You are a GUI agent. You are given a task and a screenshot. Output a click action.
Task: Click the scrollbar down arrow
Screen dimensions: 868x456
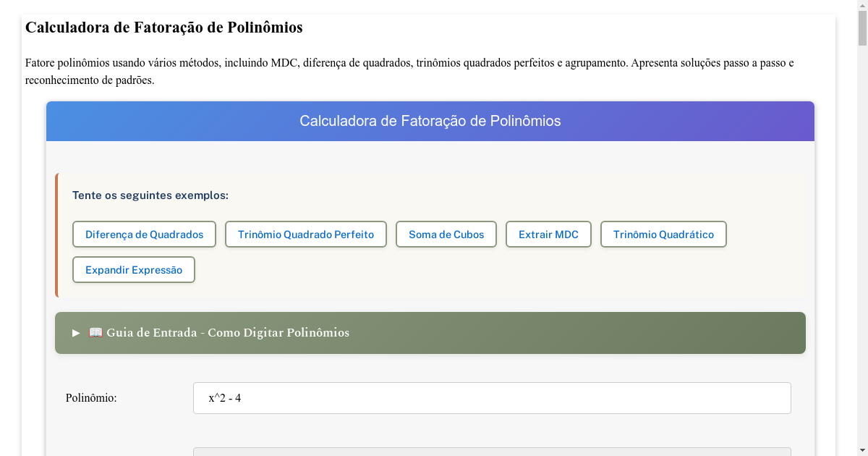pos(862,449)
